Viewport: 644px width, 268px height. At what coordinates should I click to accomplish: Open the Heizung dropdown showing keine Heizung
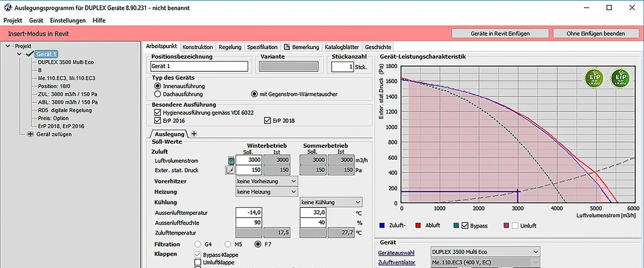coord(267,191)
